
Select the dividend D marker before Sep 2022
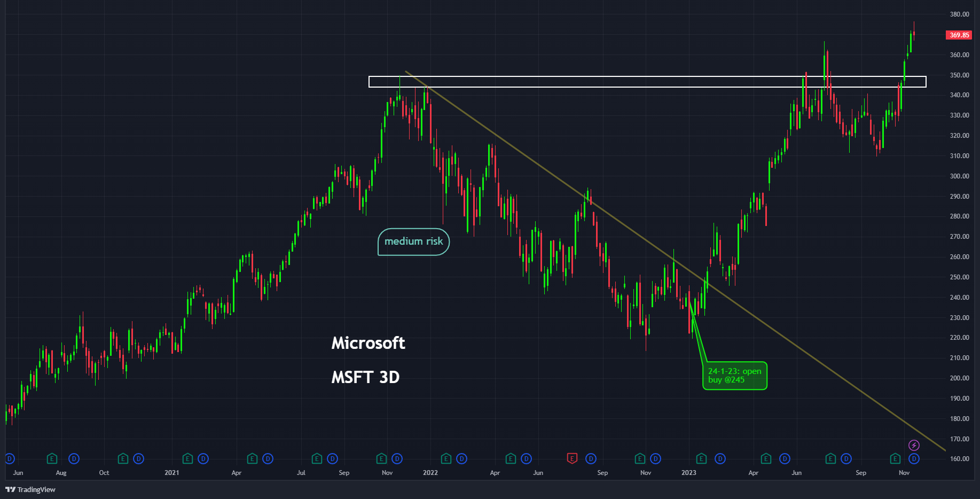pos(591,458)
